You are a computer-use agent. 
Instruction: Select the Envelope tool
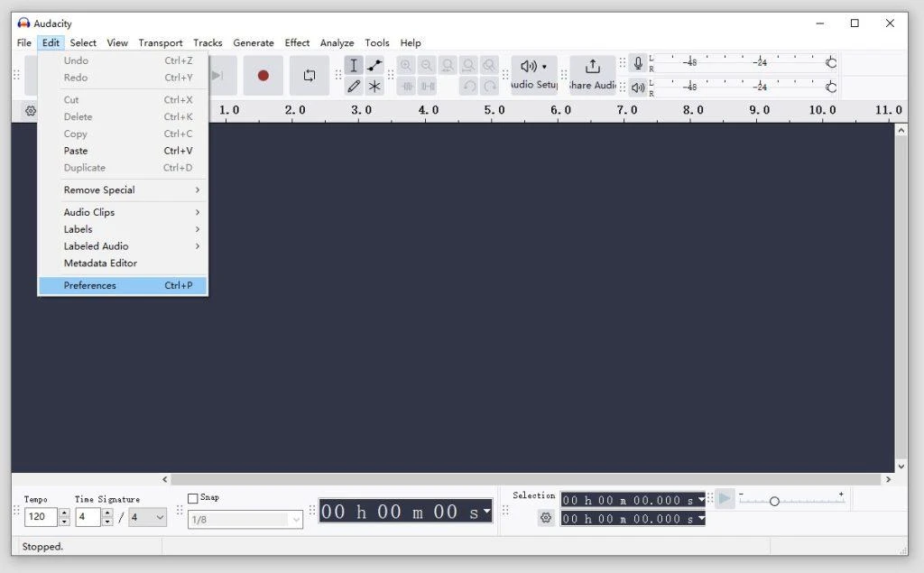[x=374, y=65]
